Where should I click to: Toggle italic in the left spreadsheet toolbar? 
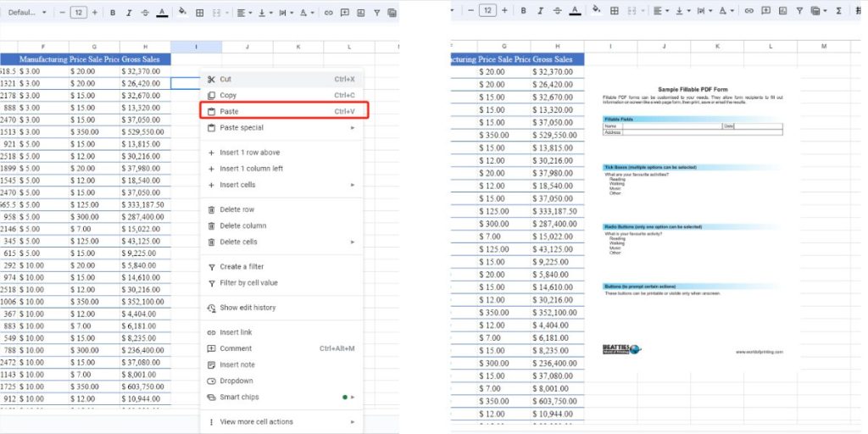129,12
